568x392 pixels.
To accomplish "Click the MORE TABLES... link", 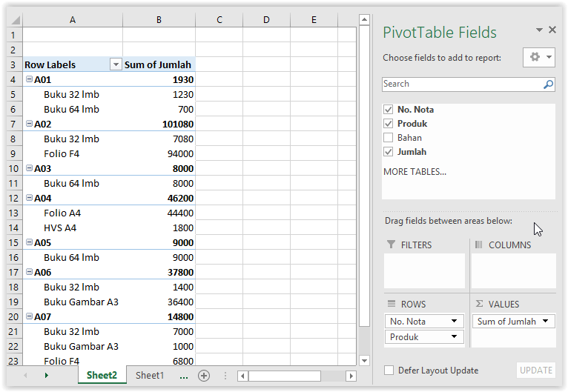I will point(415,172).
